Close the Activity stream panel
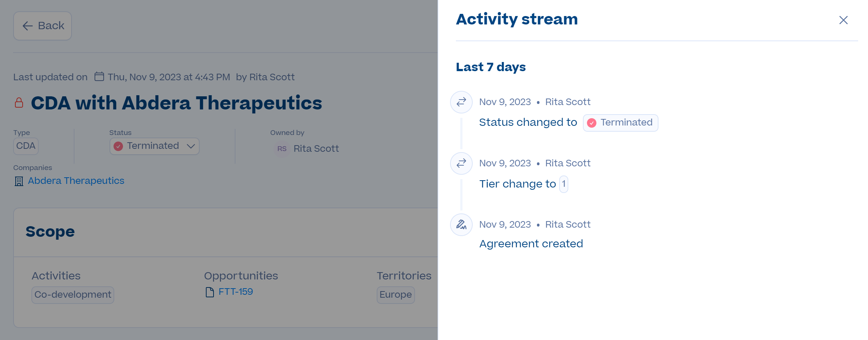This screenshot has width=868, height=340. pyautogui.click(x=843, y=20)
